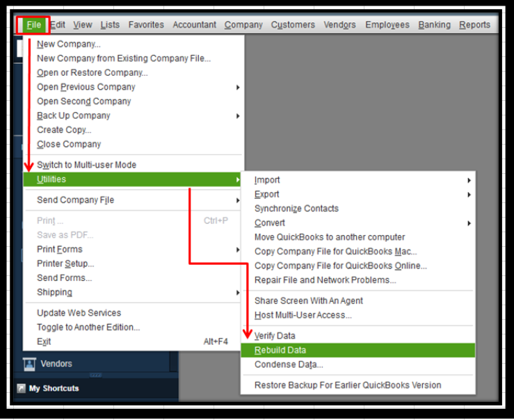Expand Print Forms submenu
The width and height of the screenshot is (514, 420).
[x=133, y=250]
